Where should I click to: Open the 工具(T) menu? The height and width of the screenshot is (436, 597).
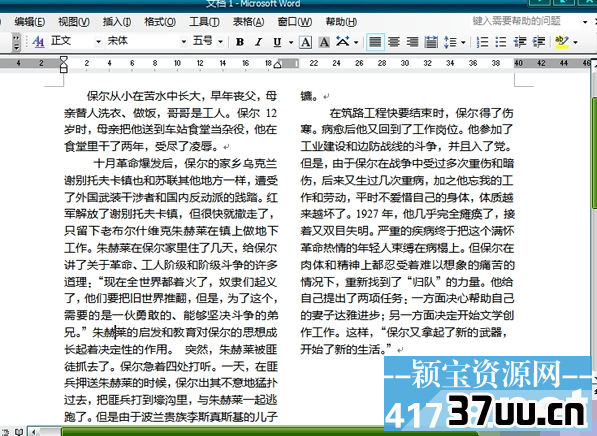click(204, 22)
